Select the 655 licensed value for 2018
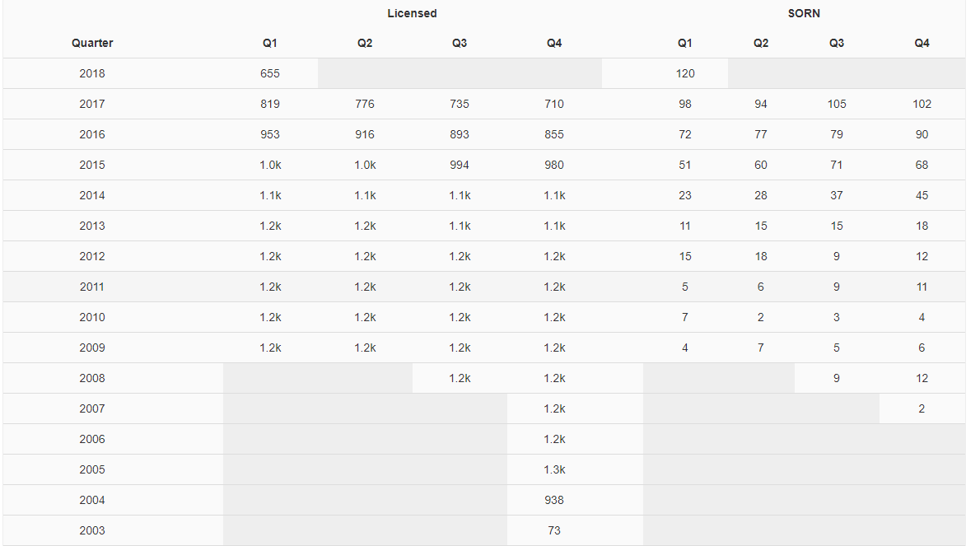Screen dimensions: 980x546 coord(270,74)
